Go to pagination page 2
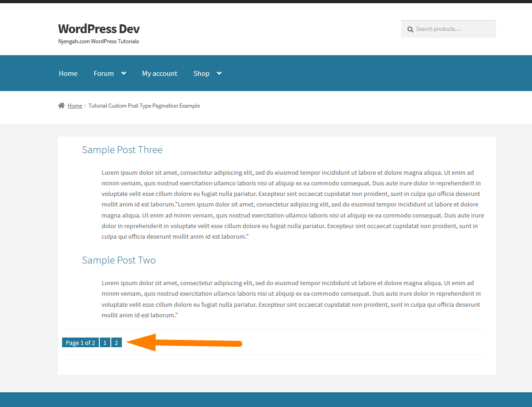Viewport: 532px width, 407px height. tap(116, 343)
